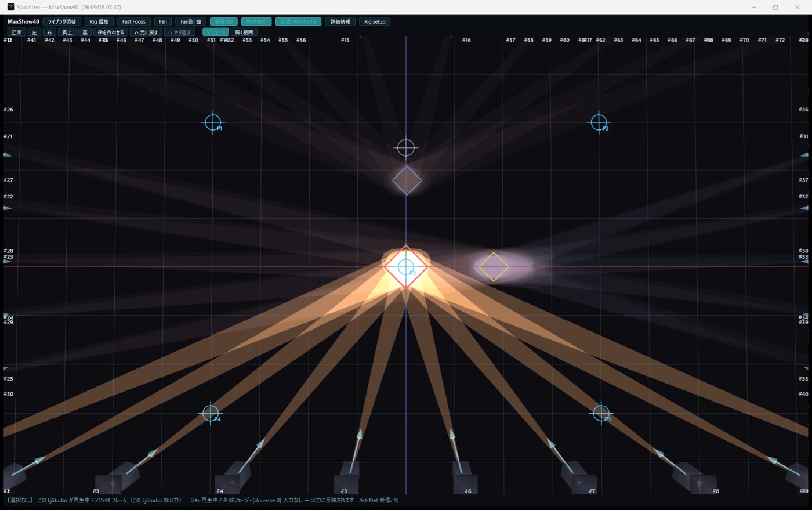
Task: Click the Rig setup button
Action: 375,21
